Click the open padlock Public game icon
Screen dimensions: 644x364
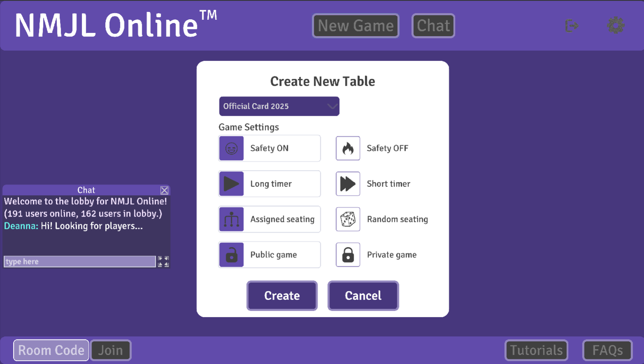click(231, 255)
